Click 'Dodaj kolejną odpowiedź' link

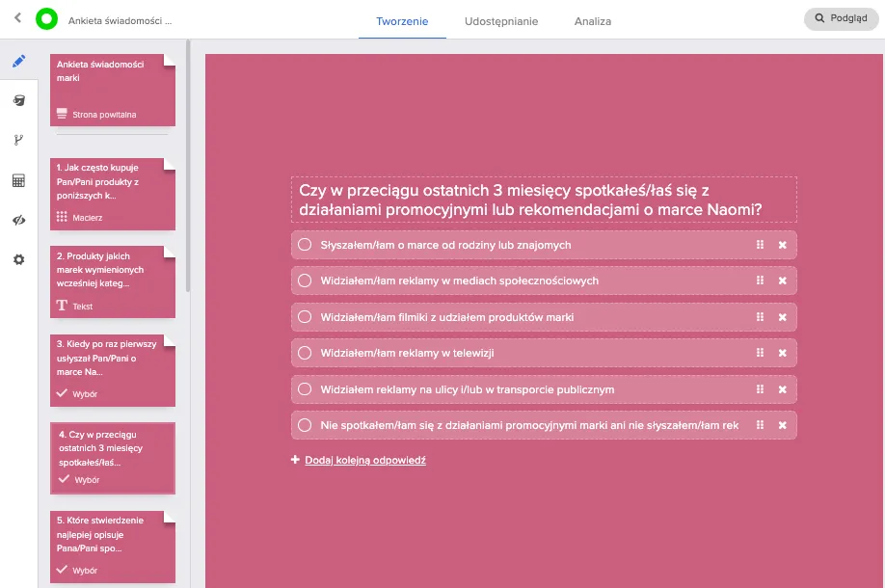pos(365,460)
